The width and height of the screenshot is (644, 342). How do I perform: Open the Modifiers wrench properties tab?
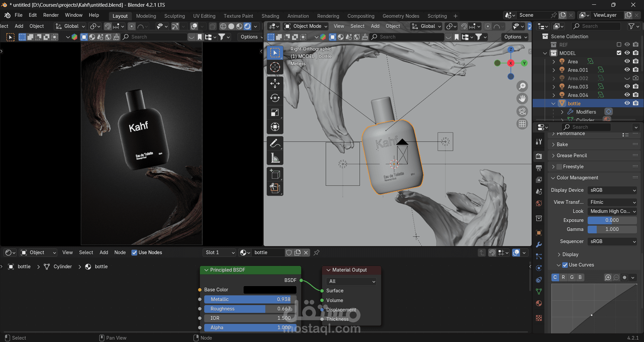(539, 244)
